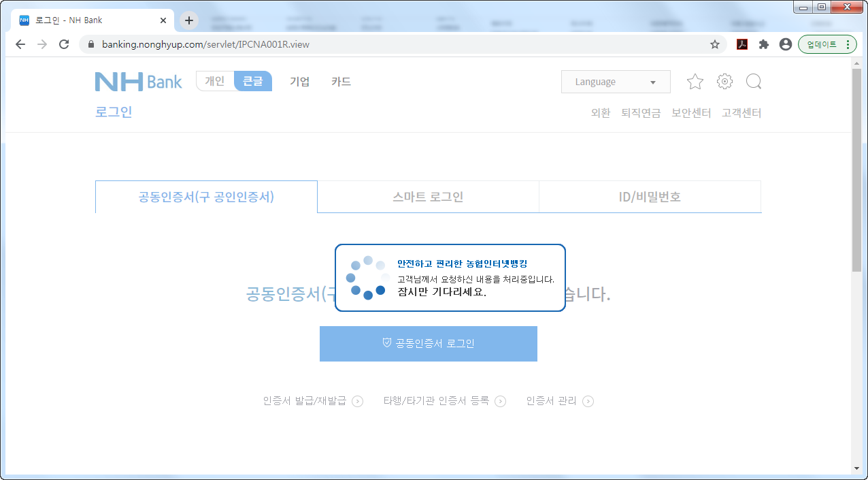Viewport: 868px width, 480px height.
Task: Switch to 스마트 로그인 tab
Action: coord(428,197)
